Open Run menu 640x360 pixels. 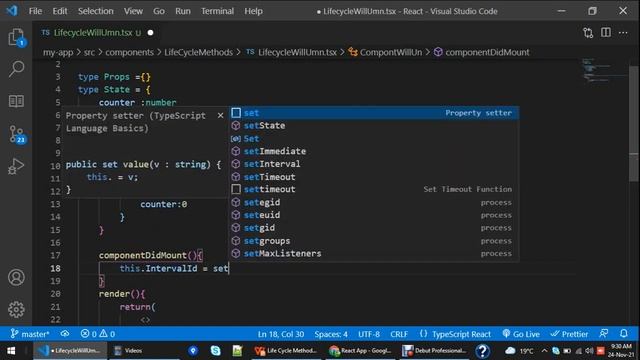click(x=182, y=11)
